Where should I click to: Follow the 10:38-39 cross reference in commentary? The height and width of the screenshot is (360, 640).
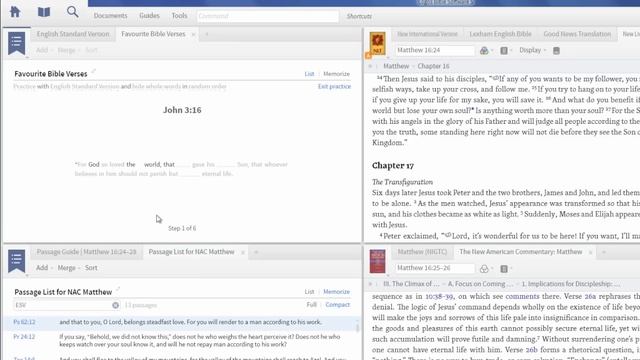[x=439, y=297]
